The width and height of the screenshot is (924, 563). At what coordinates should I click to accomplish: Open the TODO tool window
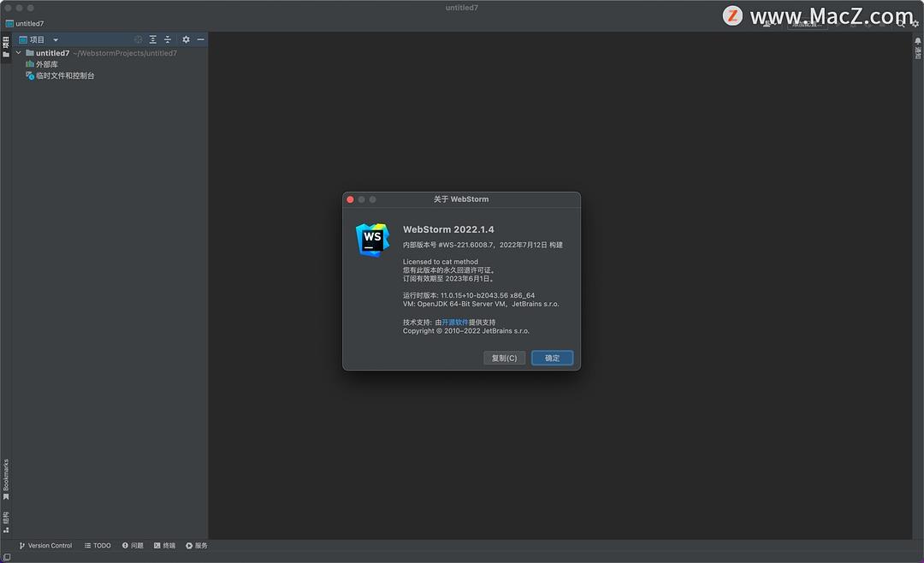(98, 545)
